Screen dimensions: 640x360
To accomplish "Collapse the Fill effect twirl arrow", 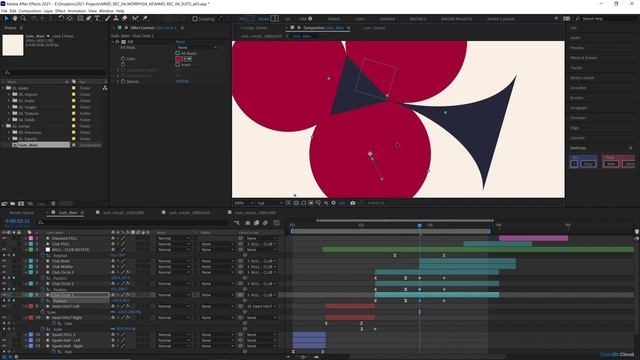I will (x=113, y=42).
